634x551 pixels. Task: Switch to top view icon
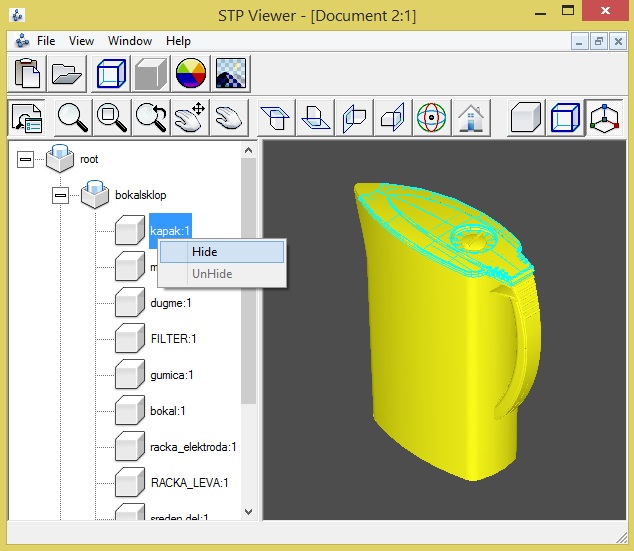pos(276,118)
